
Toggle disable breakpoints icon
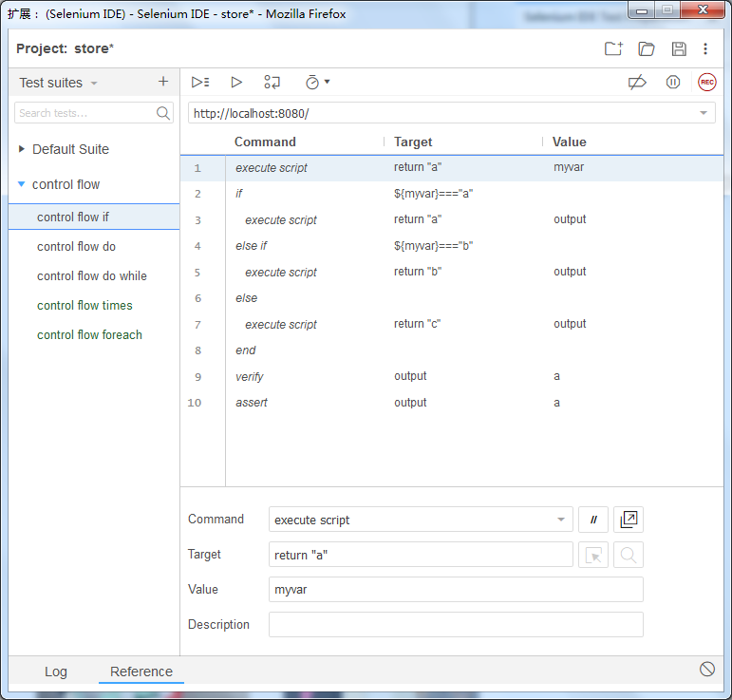pyautogui.click(x=637, y=83)
